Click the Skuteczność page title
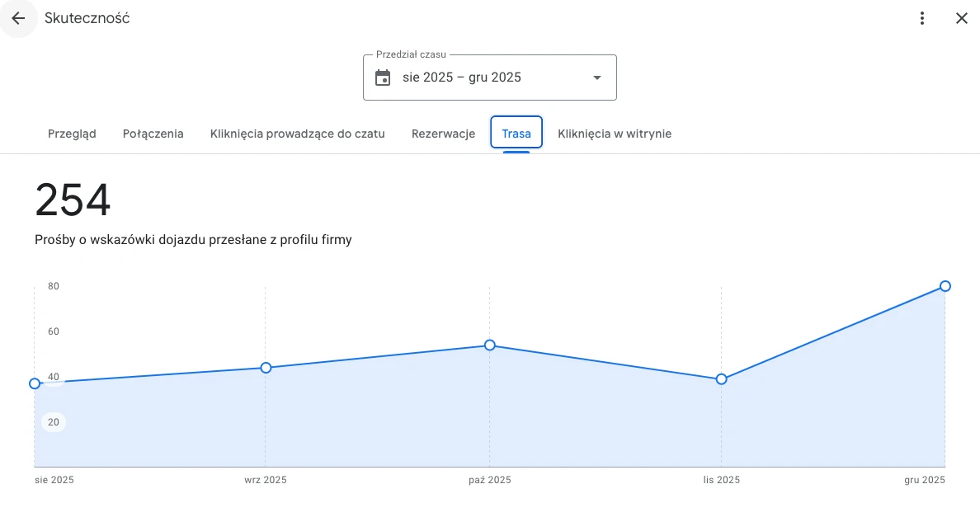Screen dimensions: 980x517 87,18
